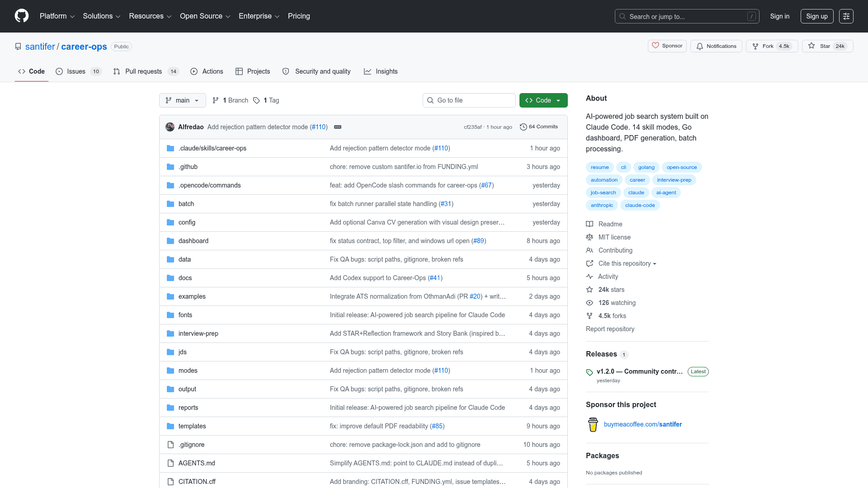Open the appearance settings icon top right
The width and height of the screenshot is (868, 488).
(x=846, y=16)
